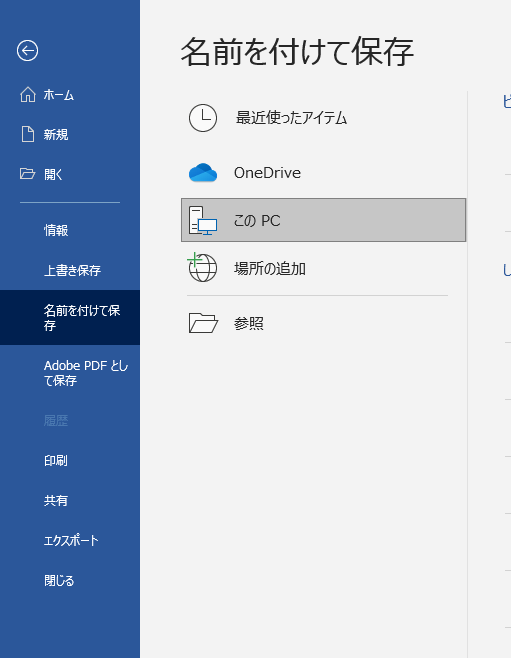
Task: Click the new document page icon
Action: point(28,134)
